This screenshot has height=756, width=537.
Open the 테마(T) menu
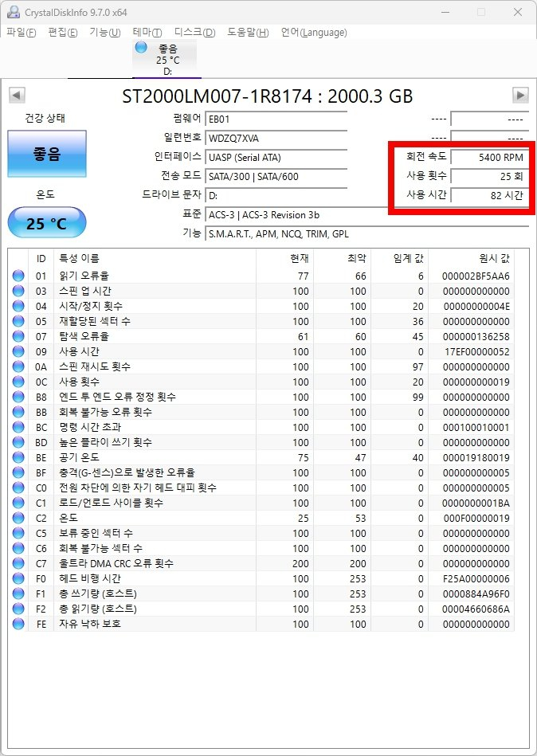point(147,33)
